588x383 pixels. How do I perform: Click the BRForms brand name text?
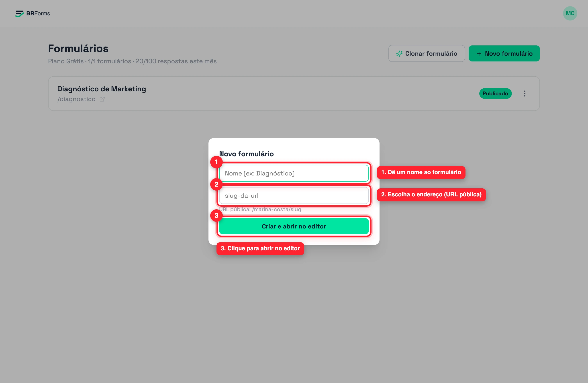click(x=38, y=14)
